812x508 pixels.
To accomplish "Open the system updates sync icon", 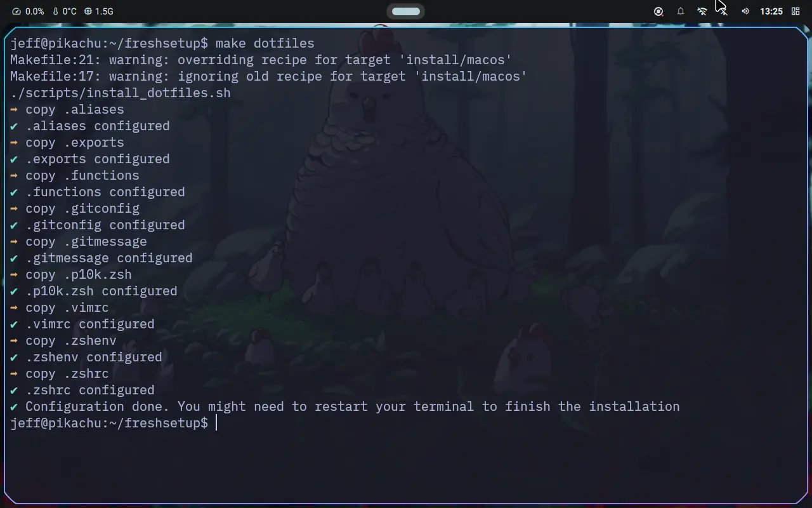I will coord(658,11).
